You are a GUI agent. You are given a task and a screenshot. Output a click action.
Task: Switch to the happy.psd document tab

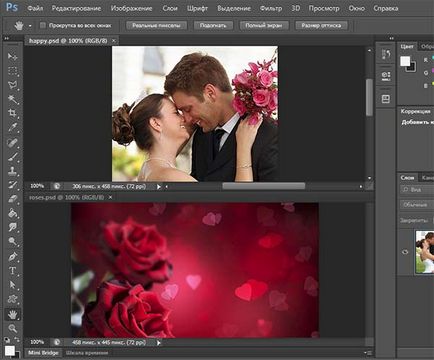[x=68, y=41]
